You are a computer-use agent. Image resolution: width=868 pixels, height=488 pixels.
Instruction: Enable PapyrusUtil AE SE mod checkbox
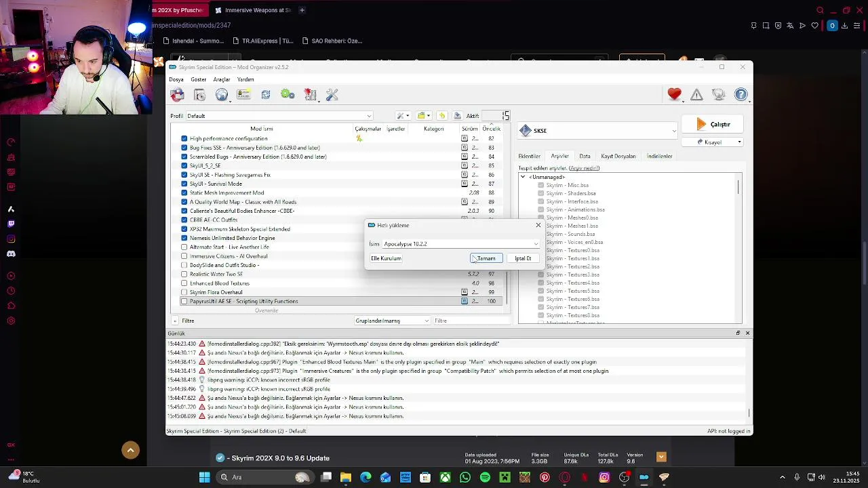pos(184,301)
